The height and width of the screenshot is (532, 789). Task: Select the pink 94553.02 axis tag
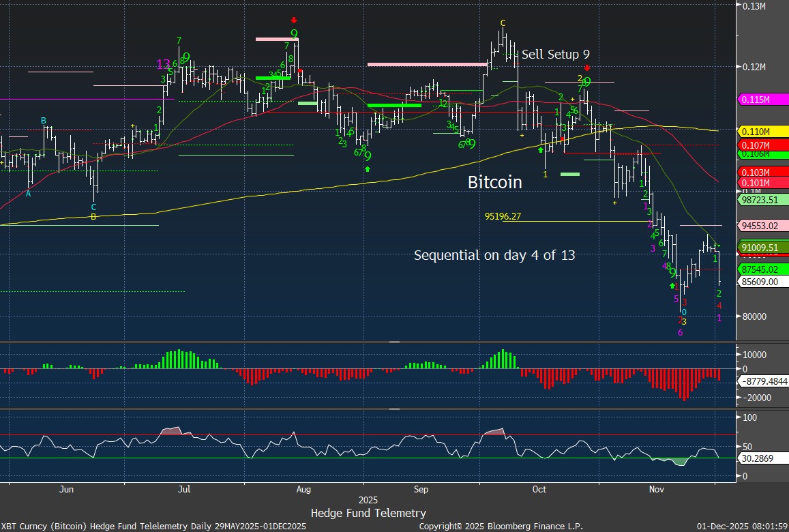click(x=763, y=225)
